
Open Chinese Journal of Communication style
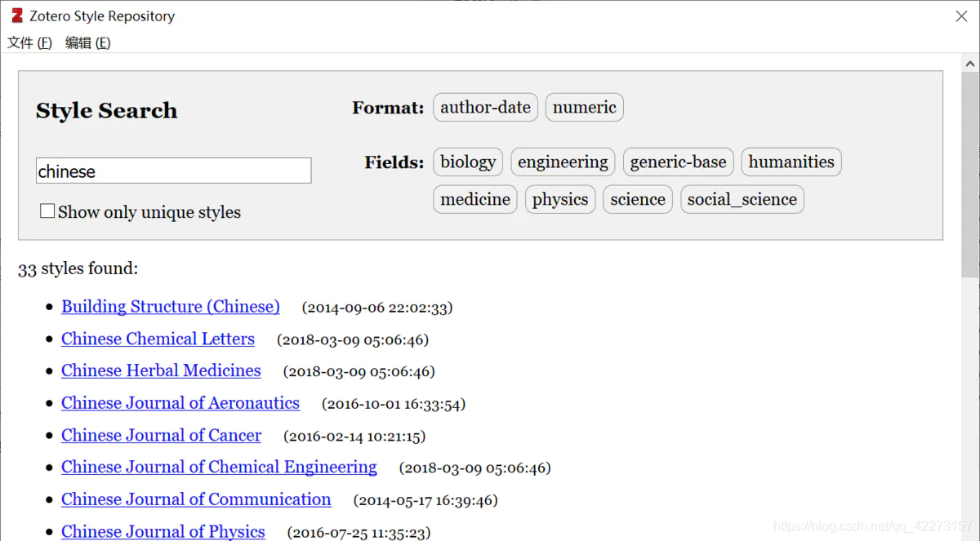[196, 499]
